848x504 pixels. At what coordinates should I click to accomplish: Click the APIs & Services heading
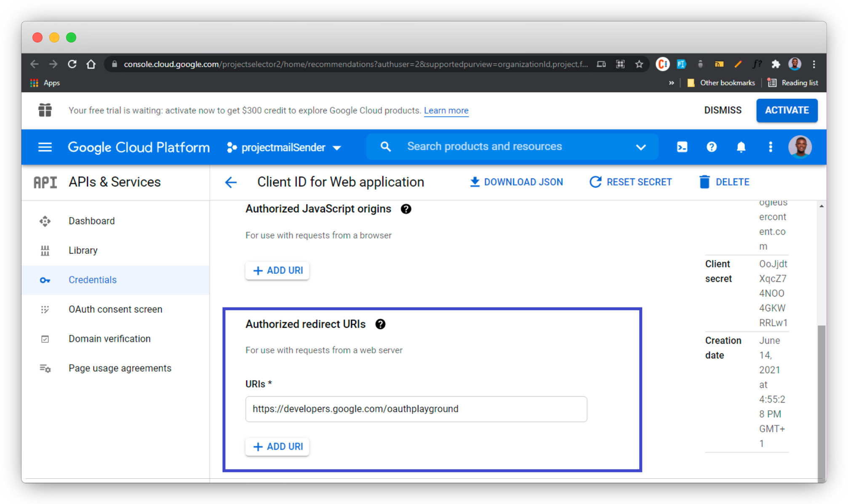coord(115,182)
